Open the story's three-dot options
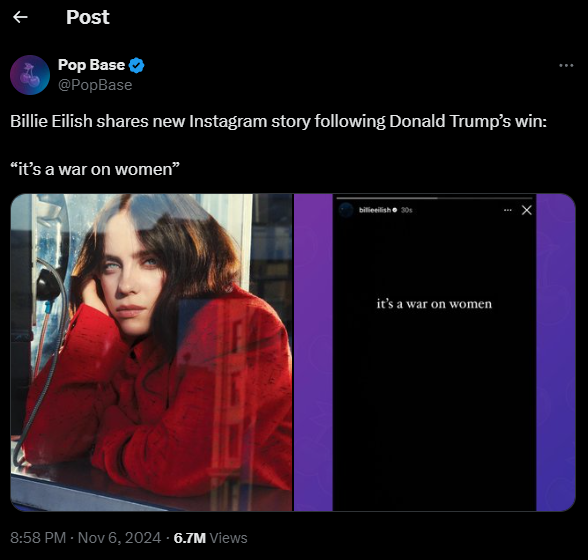588x560 pixels. (x=507, y=210)
